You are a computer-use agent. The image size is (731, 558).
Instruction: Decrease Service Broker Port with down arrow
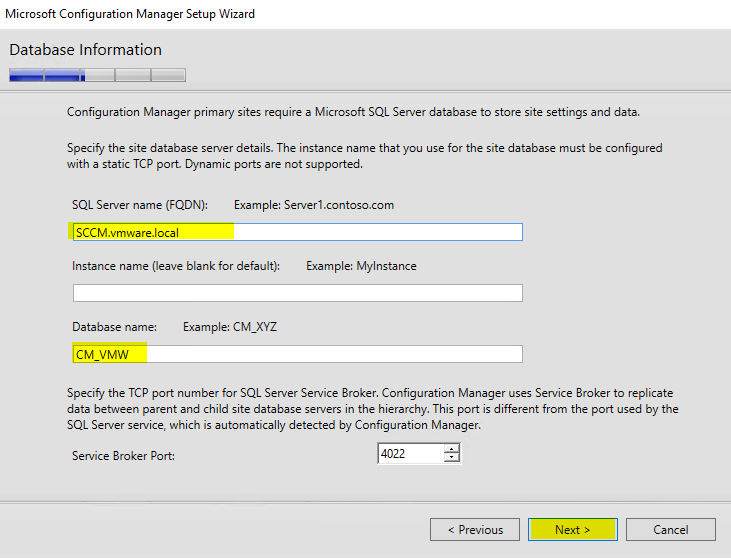(452, 459)
